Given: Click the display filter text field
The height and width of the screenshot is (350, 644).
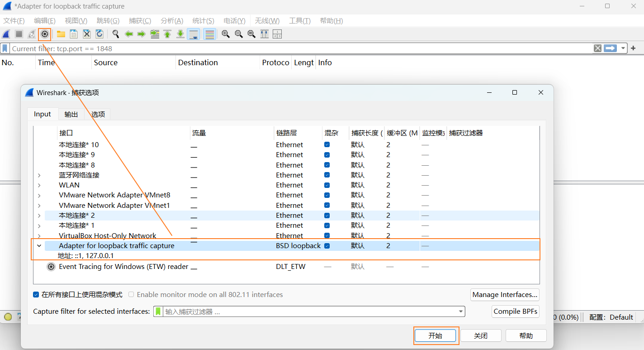Looking at the screenshot, I should pyautogui.click(x=301, y=48).
